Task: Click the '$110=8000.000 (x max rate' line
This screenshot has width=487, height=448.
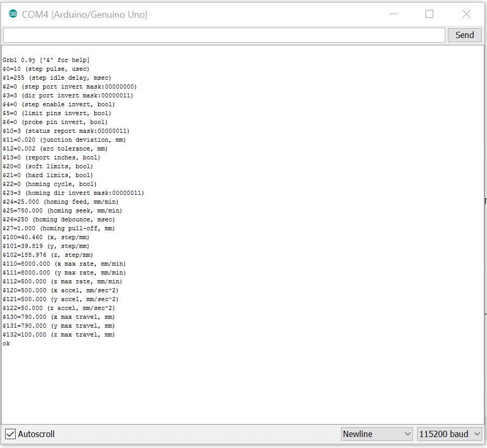Action: 64,264
